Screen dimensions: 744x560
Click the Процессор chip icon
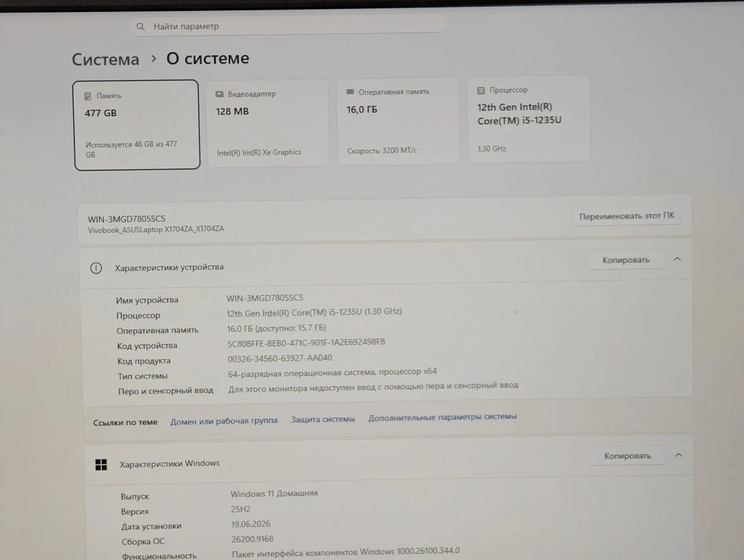point(481,91)
